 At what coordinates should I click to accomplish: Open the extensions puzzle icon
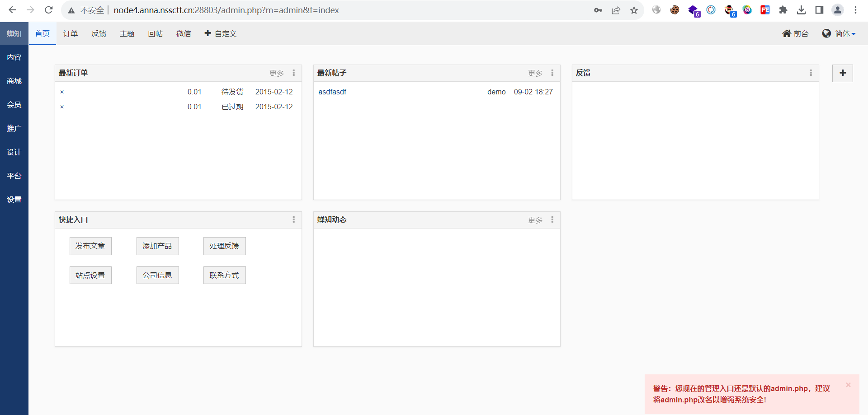783,10
